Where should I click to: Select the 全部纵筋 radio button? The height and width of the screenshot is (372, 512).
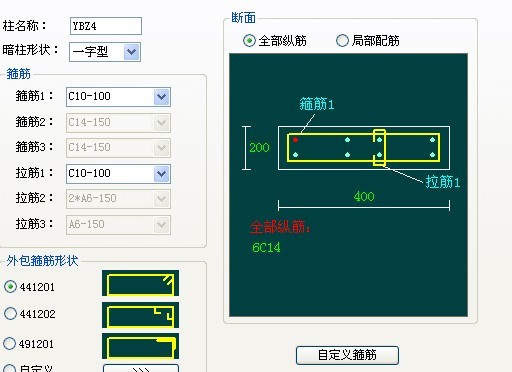249,41
